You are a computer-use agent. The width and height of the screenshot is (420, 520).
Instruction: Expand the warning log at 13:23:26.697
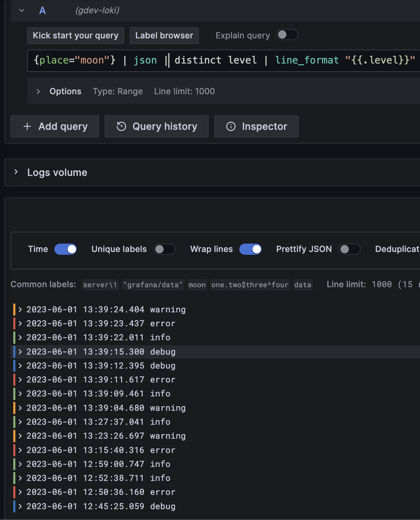(x=20, y=436)
